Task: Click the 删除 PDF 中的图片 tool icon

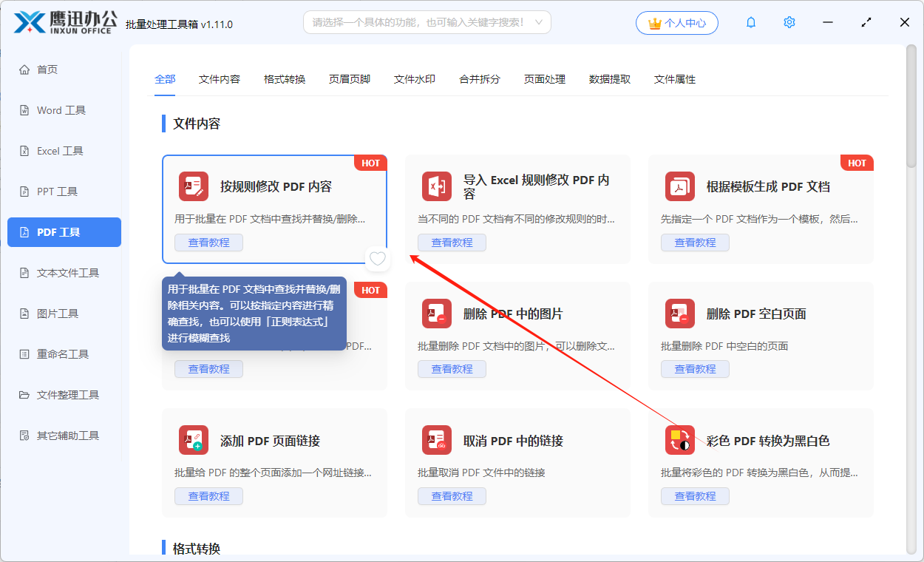Action: point(437,314)
